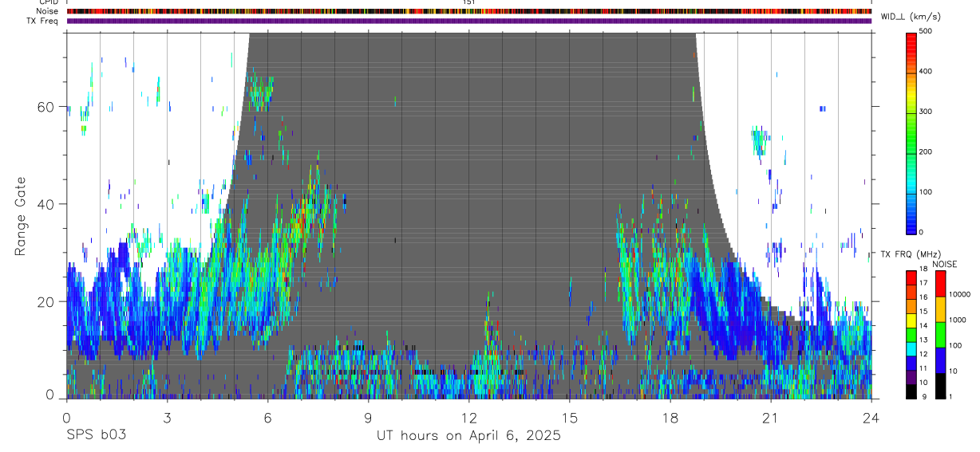Image resolution: width=980 pixels, height=452 pixels.
Task: Click the '12' tick on the TX FRQ legend
Action: (923, 354)
